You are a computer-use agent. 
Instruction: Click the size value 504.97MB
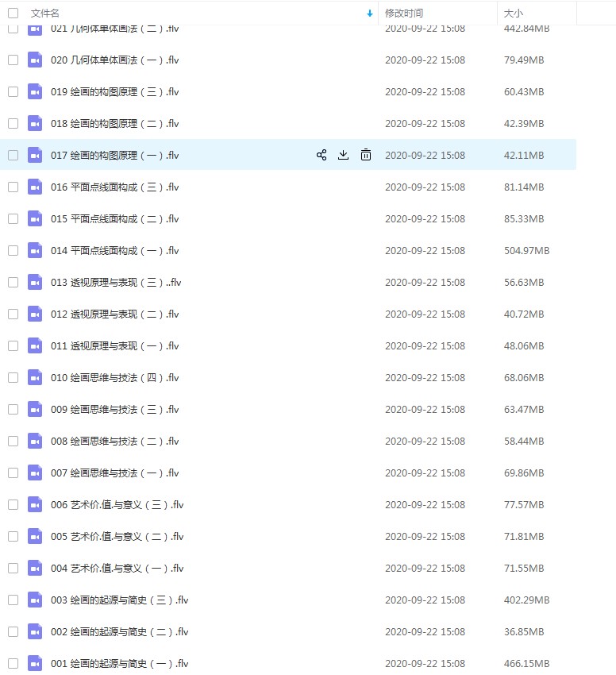click(527, 250)
